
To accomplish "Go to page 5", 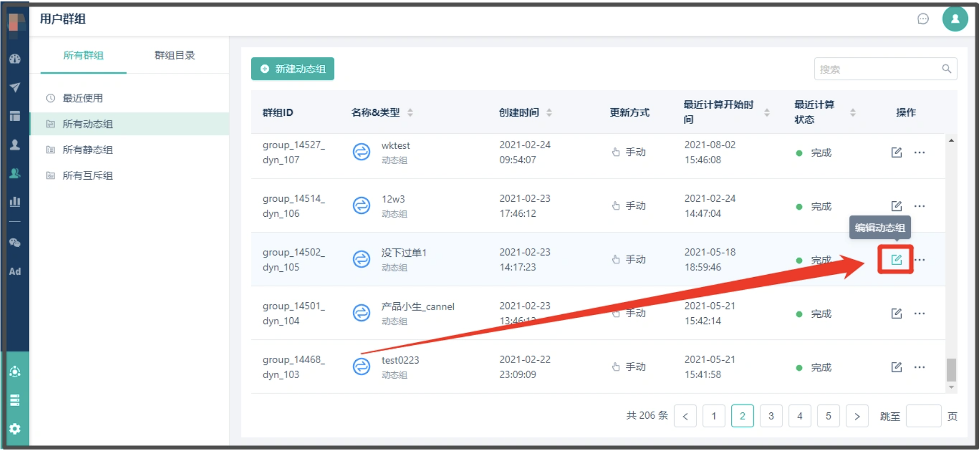I will point(828,416).
